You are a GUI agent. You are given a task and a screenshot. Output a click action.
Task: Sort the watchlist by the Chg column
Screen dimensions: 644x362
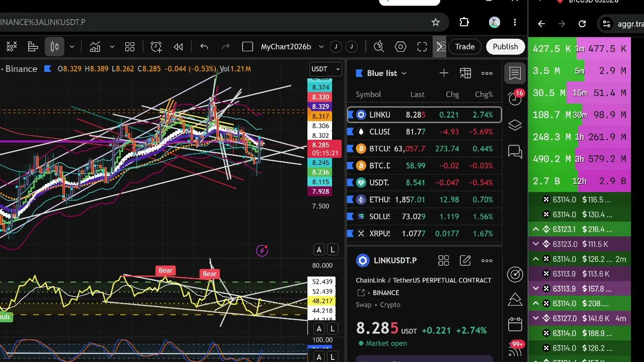coord(452,95)
